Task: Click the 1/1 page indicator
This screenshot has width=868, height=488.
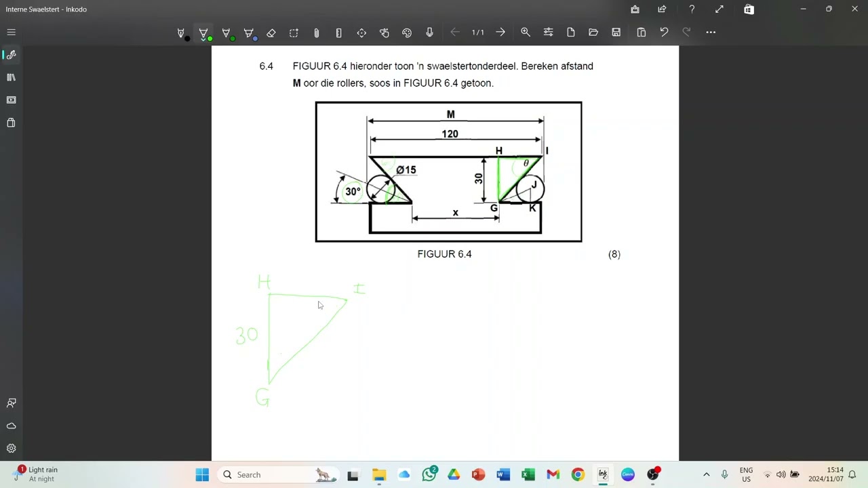Action: tap(478, 33)
